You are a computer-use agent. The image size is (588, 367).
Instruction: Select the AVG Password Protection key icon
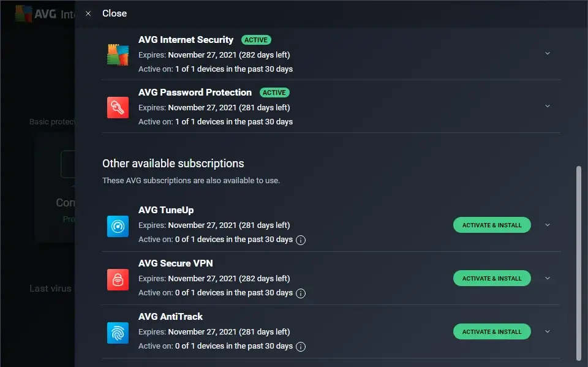coord(118,107)
